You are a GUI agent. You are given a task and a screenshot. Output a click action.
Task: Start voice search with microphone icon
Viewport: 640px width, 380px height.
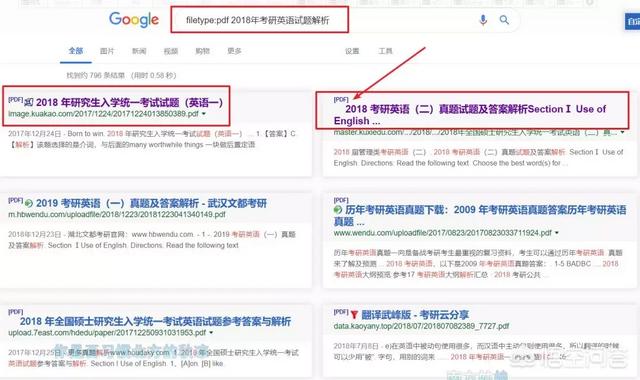[x=483, y=20]
